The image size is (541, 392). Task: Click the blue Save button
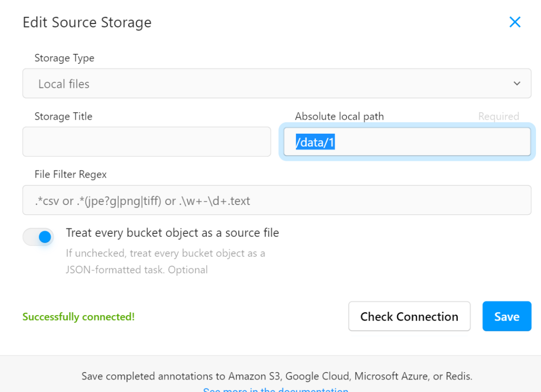coord(507,316)
